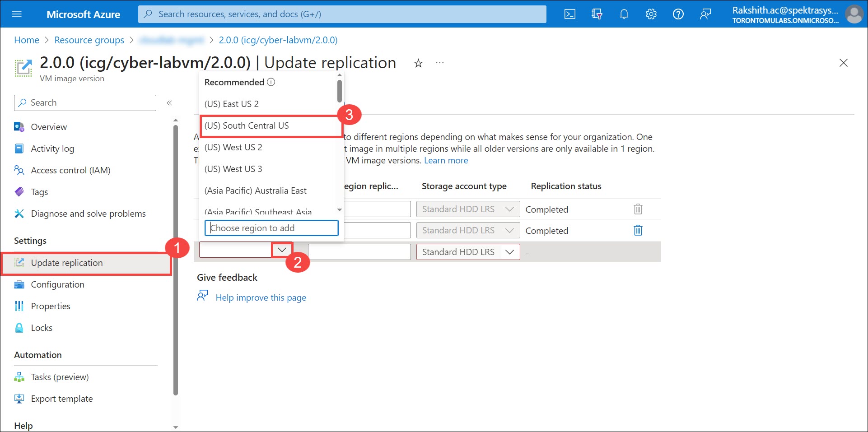Screen dimensions: 868x432
Task: Click the Export template icon
Action: (x=19, y=399)
